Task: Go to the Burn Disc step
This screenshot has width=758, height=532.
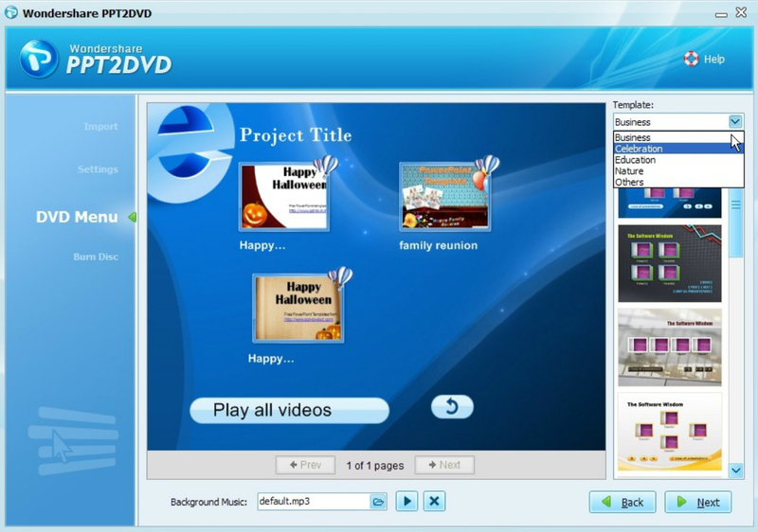Action: [96, 257]
